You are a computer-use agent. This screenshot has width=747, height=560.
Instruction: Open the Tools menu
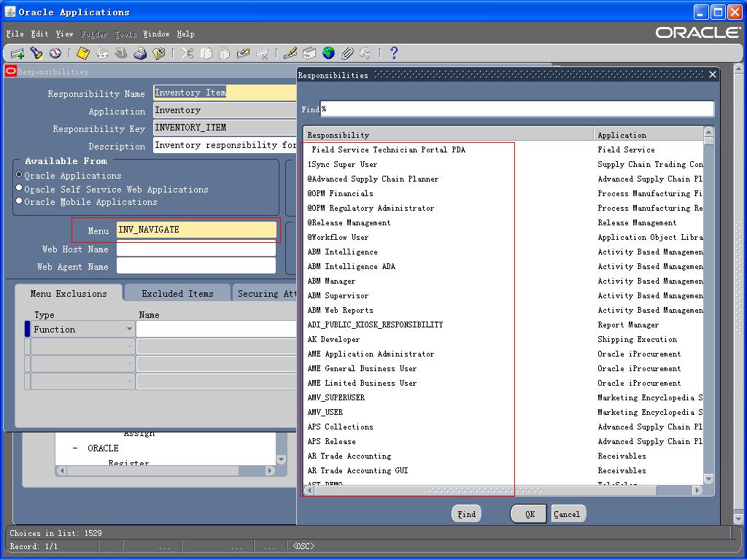pos(125,34)
